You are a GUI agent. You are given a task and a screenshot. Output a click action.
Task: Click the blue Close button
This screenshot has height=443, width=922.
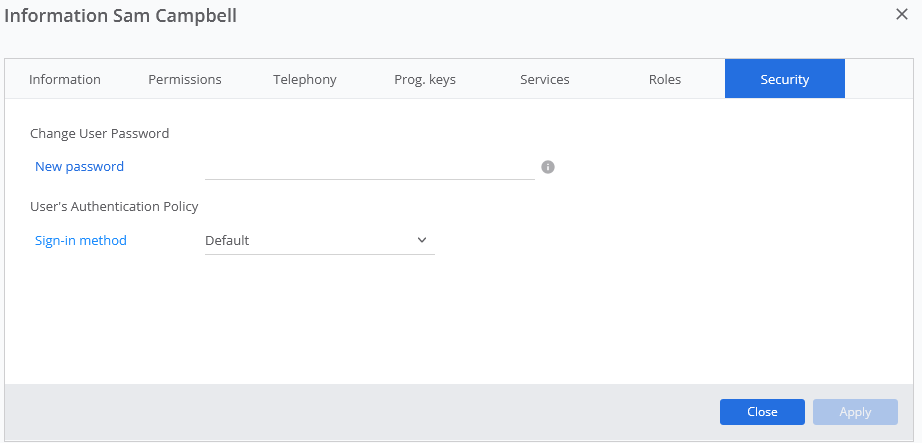[x=762, y=412]
